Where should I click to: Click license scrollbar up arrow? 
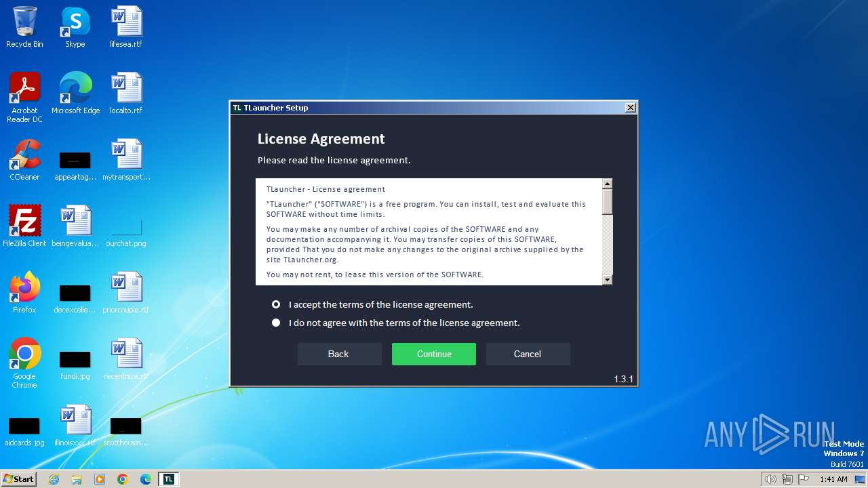coord(608,184)
